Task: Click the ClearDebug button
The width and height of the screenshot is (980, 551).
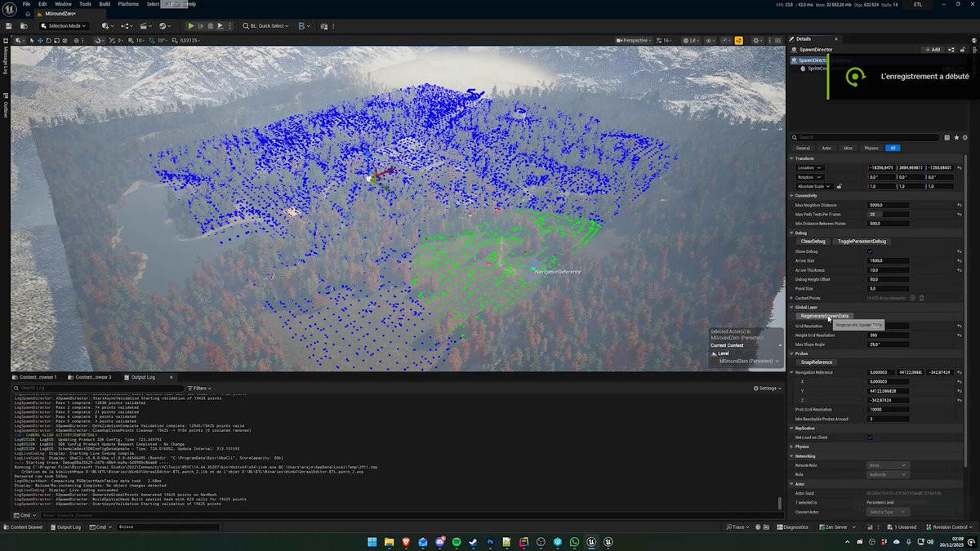Action: (813, 242)
